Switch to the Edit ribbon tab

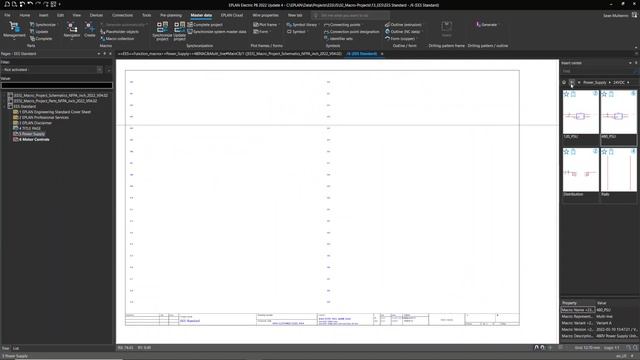[x=60, y=15]
